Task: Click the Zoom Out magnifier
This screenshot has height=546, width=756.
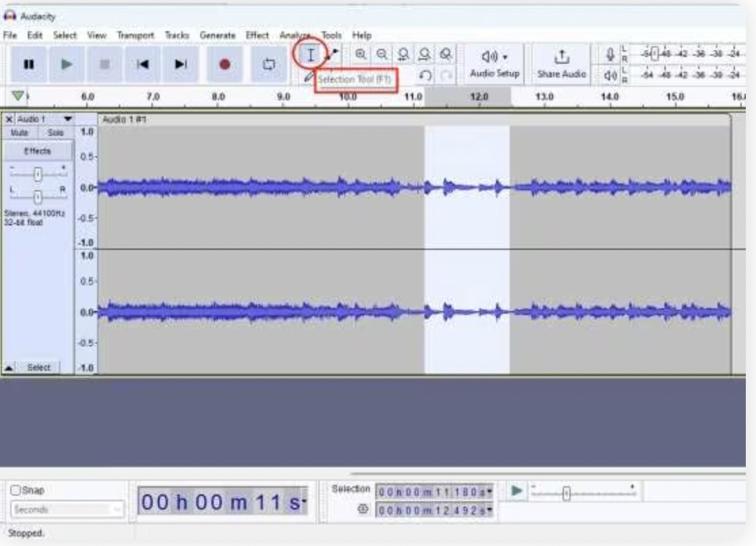Action: [382, 54]
